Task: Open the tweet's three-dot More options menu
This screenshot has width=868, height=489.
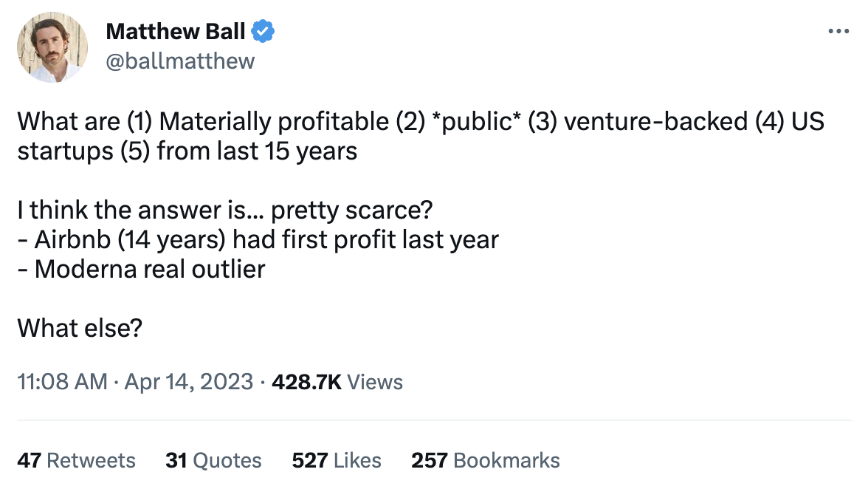Action: (839, 32)
